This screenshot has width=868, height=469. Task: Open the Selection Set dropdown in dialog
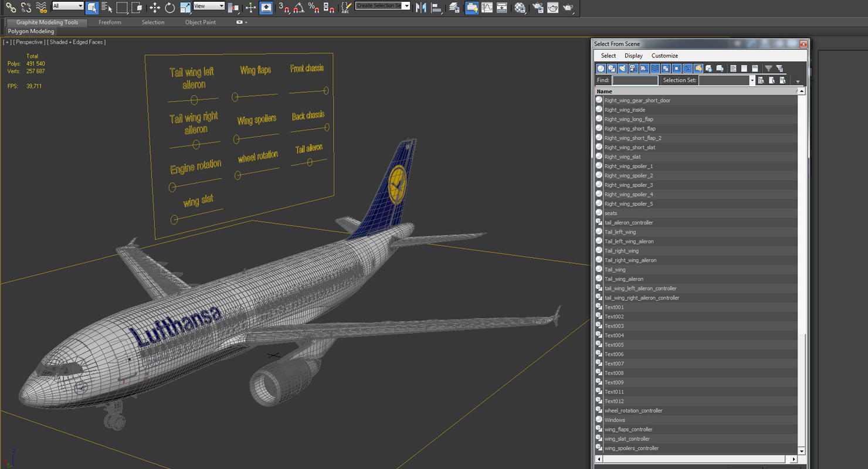(x=752, y=80)
